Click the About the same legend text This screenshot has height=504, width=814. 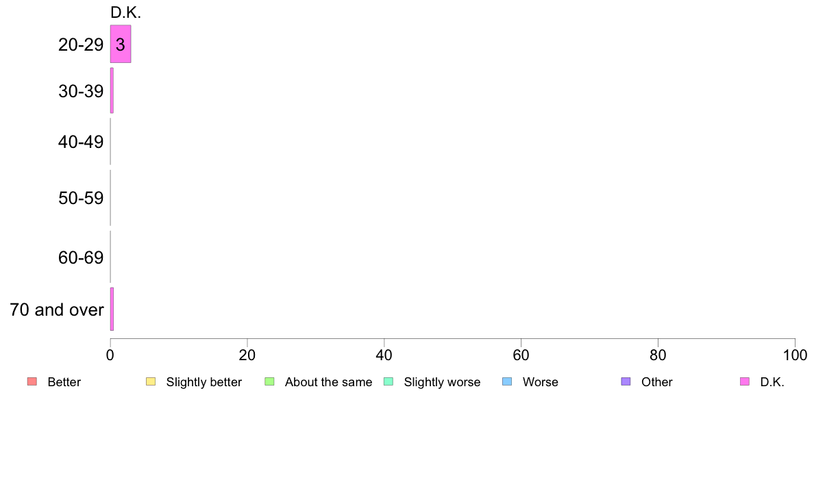tap(328, 382)
